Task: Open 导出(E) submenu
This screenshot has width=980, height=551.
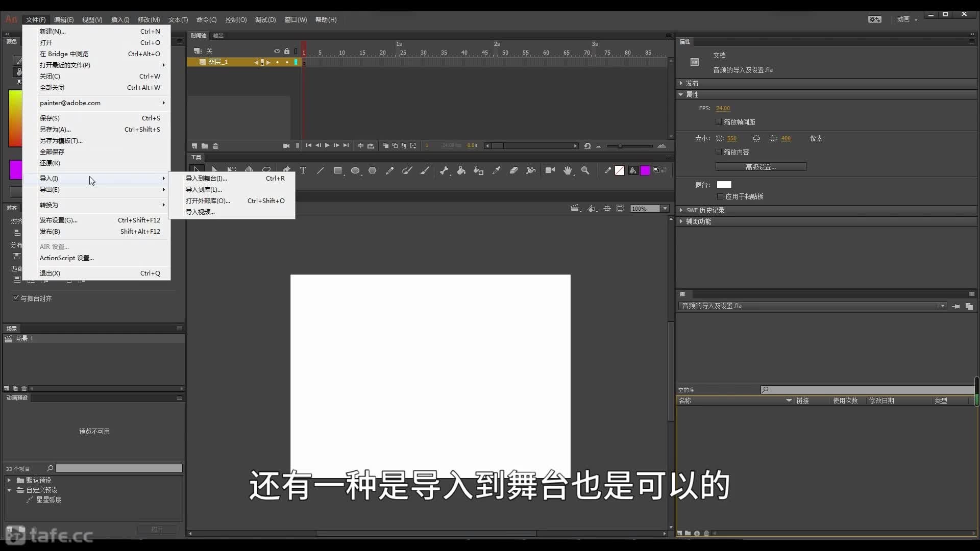Action: point(96,189)
